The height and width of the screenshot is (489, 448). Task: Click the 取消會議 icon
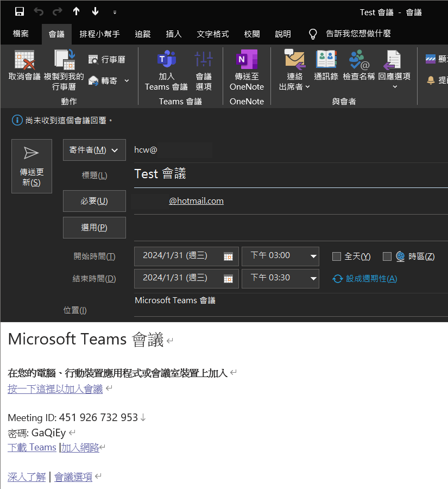pos(24,60)
